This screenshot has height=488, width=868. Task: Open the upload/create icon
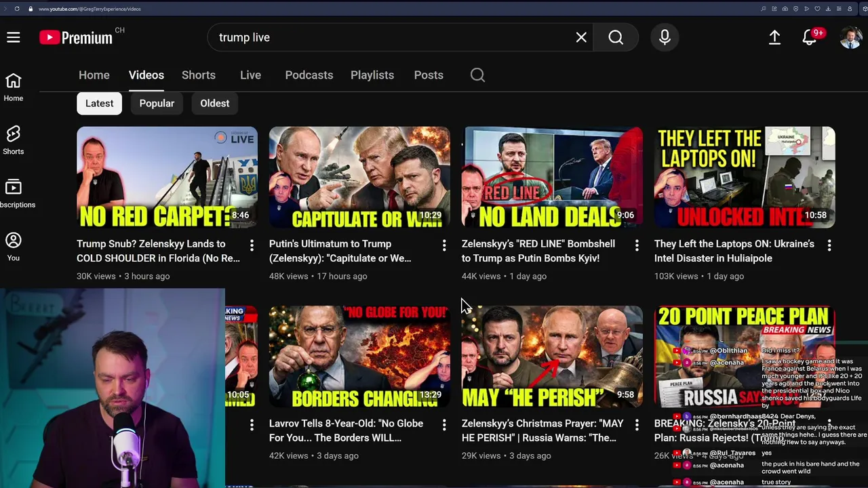pos(774,37)
